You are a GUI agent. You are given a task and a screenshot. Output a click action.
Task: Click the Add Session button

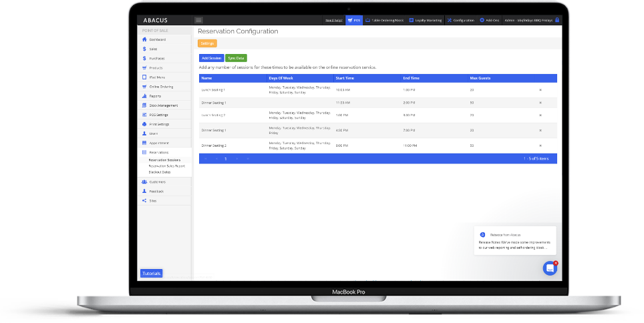point(211,58)
